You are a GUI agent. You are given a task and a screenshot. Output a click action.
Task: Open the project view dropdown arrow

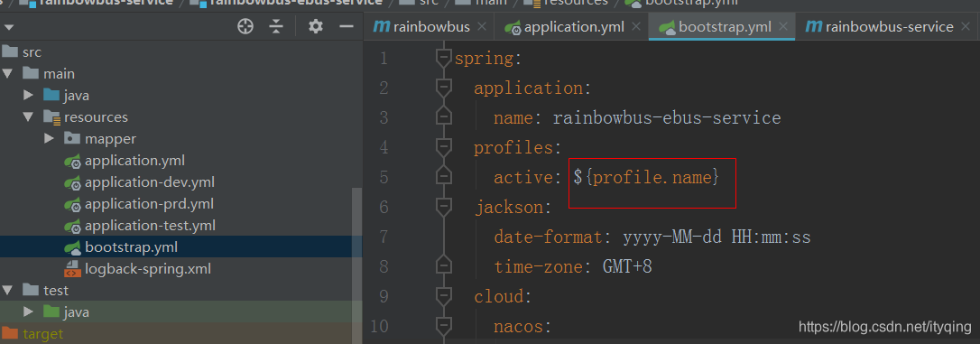(8, 27)
